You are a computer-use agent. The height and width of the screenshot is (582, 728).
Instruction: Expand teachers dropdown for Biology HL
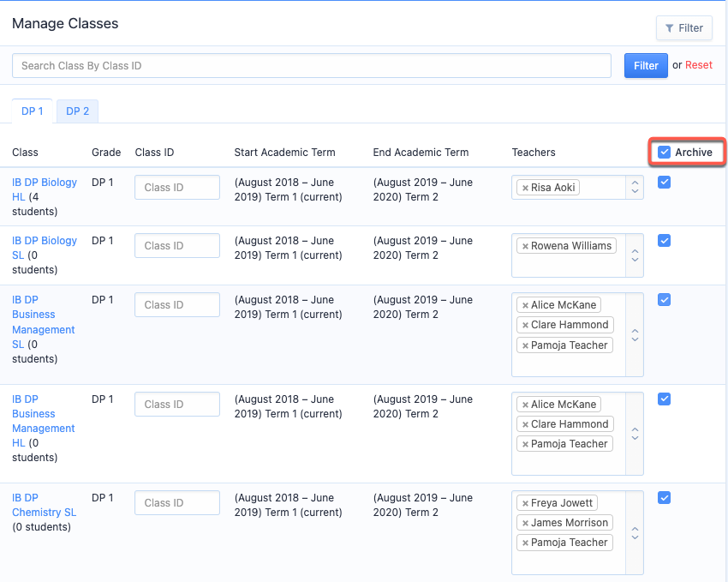[x=635, y=187]
